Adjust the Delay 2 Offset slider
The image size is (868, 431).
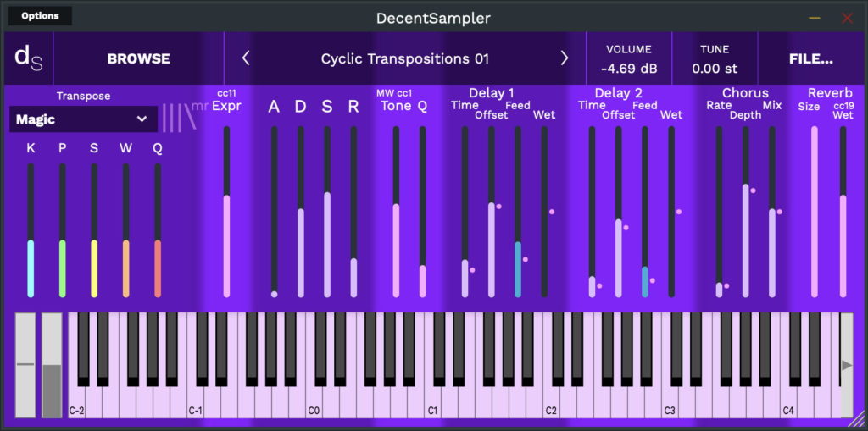pyautogui.click(x=619, y=212)
